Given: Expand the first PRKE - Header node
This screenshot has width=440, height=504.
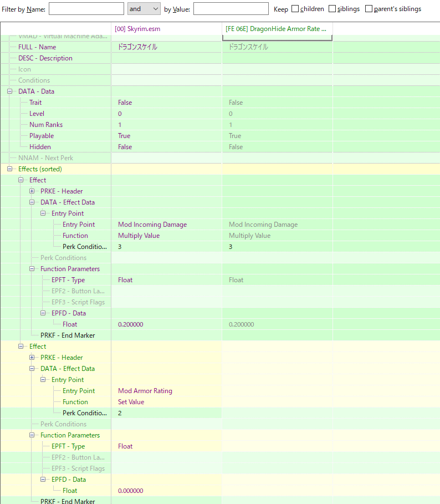Looking at the screenshot, I should 32,191.
